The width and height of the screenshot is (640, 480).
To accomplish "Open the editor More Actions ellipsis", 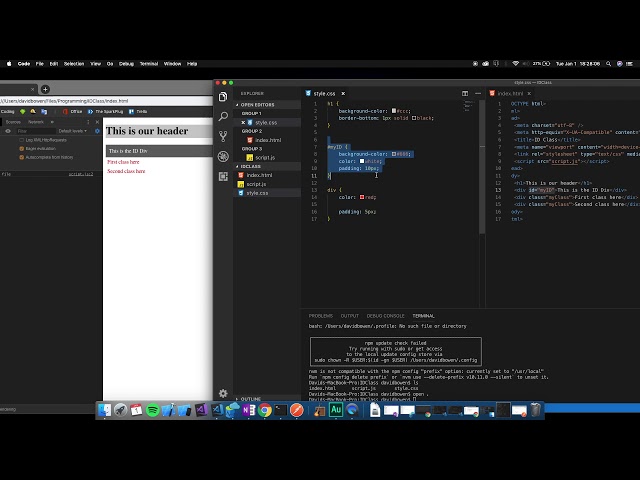I will (478, 93).
